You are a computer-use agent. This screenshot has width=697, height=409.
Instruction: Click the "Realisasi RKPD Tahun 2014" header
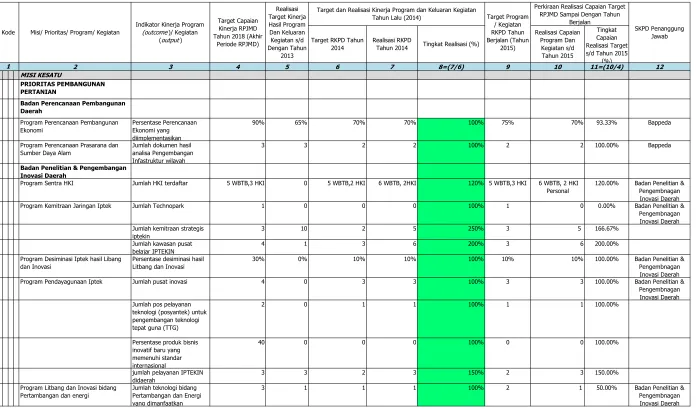coord(392,44)
